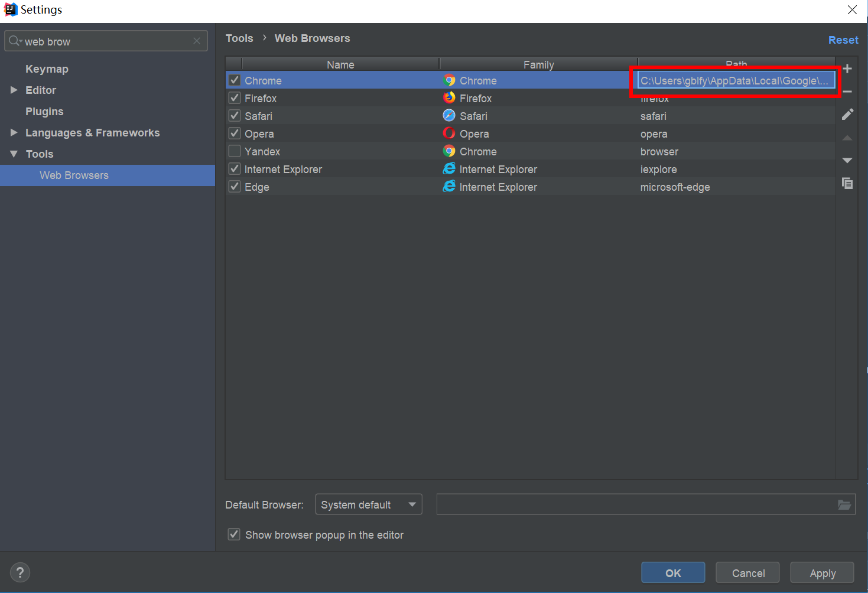Screen dimensions: 868x593
Task: Move selected browser down with arrow
Action: (847, 161)
